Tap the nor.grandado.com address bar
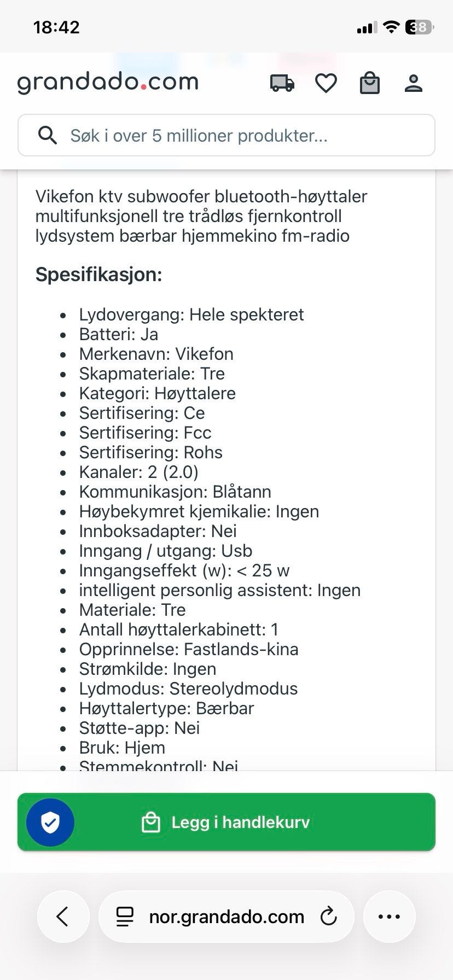 click(226, 917)
